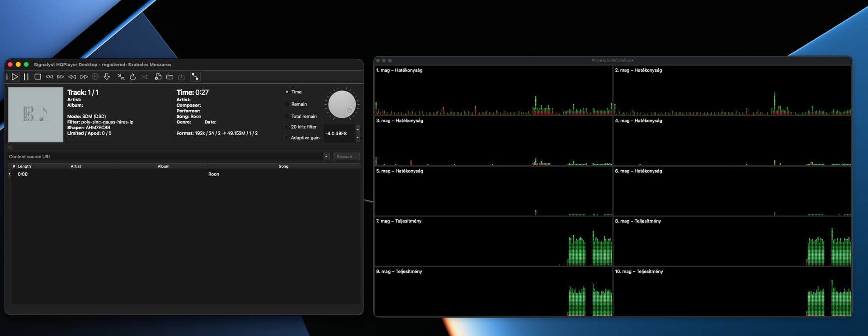Click the add file icon in toolbar
Image resolution: width=868 pixels, height=336 pixels.
point(158,77)
